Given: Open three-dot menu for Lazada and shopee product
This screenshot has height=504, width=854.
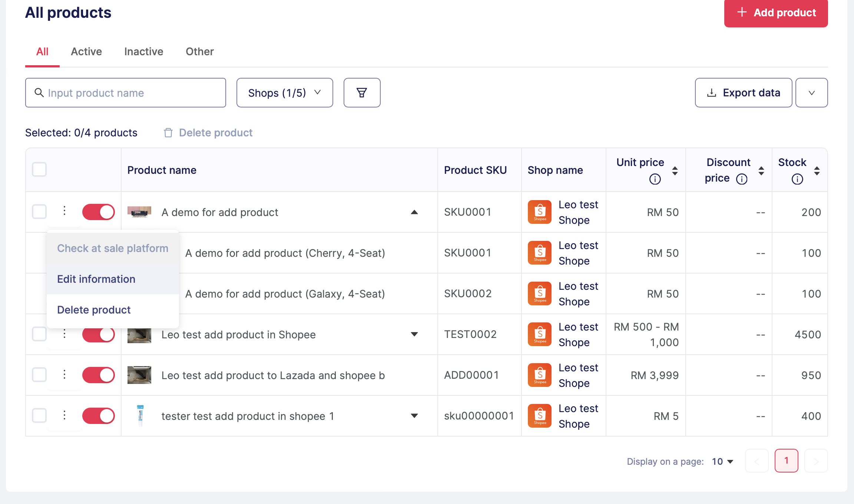Looking at the screenshot, I should click(64, 375).
